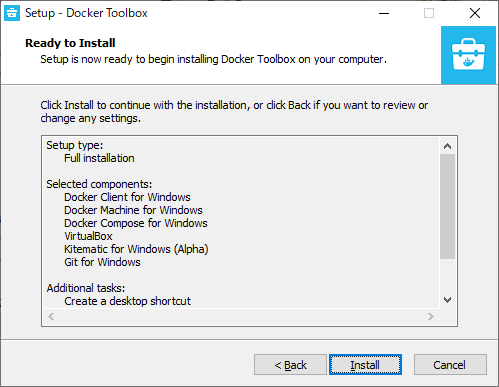Image resolution: width=499 pixels, height=387 pixels.
Task: Cancel the Docker Toolbox setup
Action: pyautogui.click(x=450, y=365)
